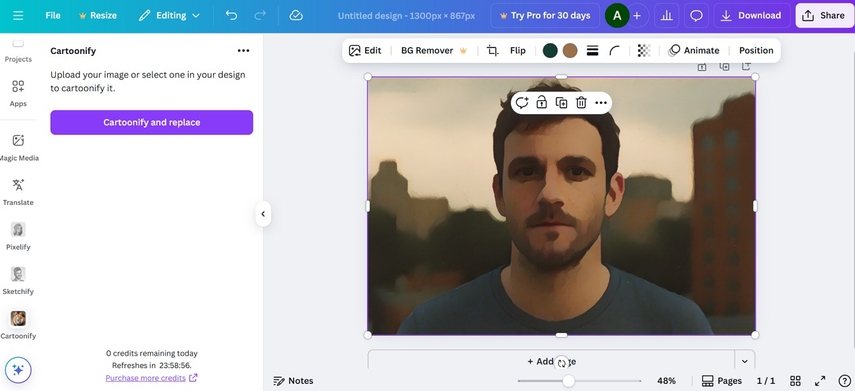Open the File menu

coord(53,15)
